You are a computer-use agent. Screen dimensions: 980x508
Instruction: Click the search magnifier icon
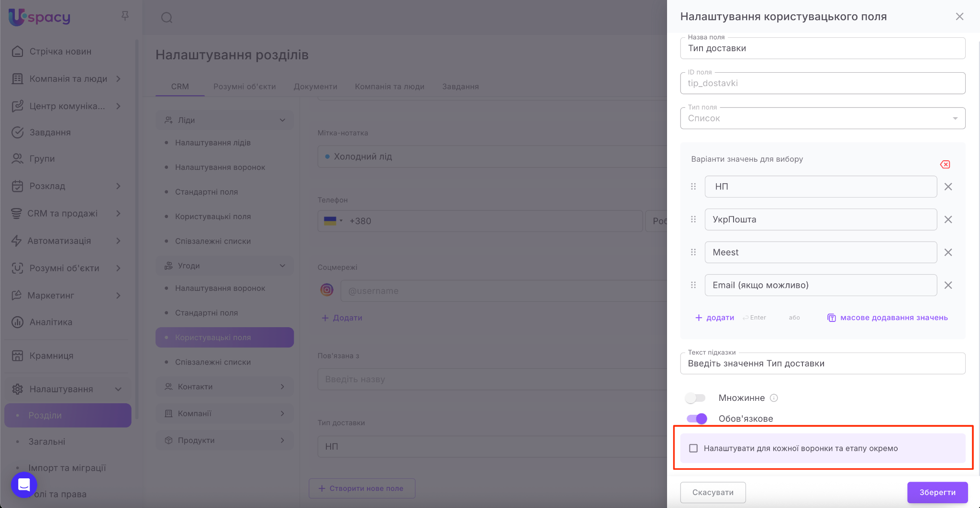tap(167, 18)
